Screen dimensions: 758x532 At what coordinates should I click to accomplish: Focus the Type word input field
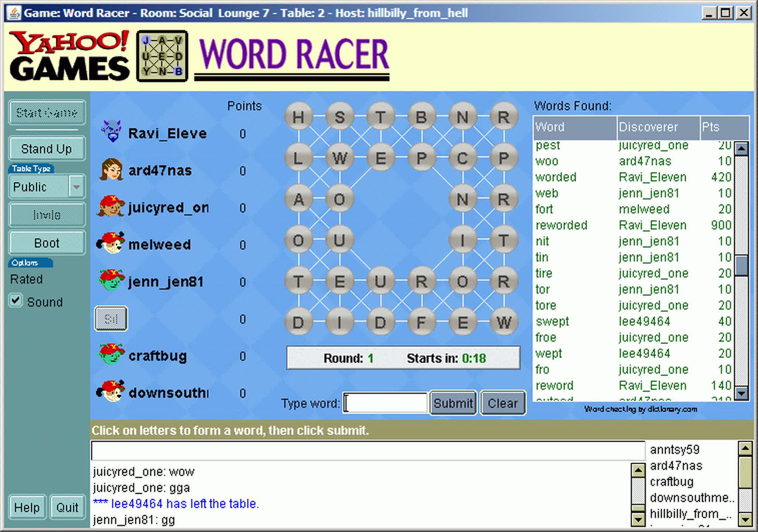click(385, 403)
